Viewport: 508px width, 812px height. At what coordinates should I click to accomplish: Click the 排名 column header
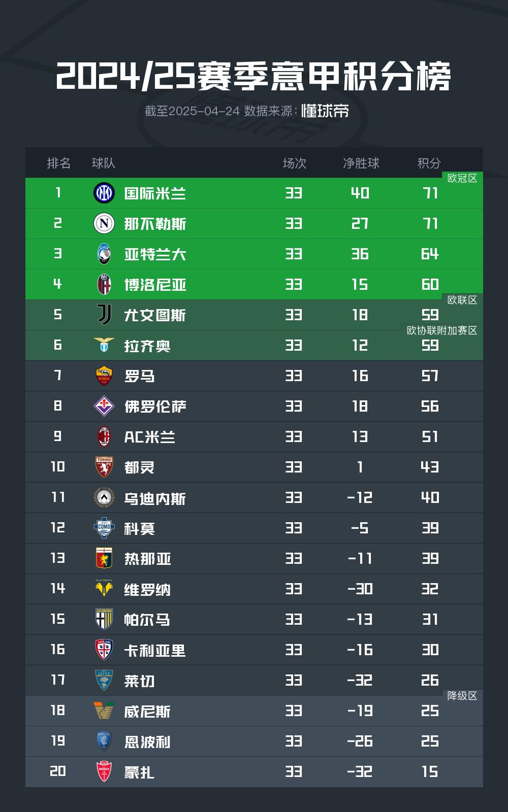pyautogui.click(x=58, y=163)
